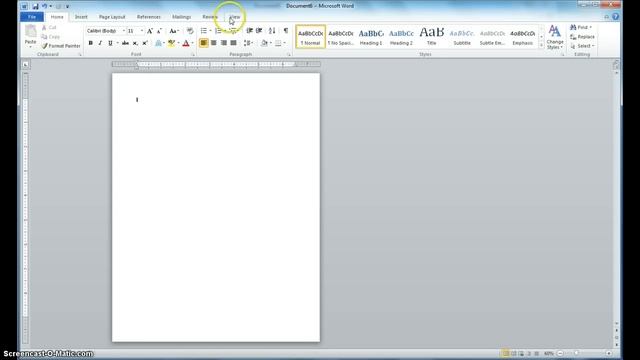The image size is (640, 360).
Task: Click the Shading paint bucket icon
Action: click(x=264, y=43)
